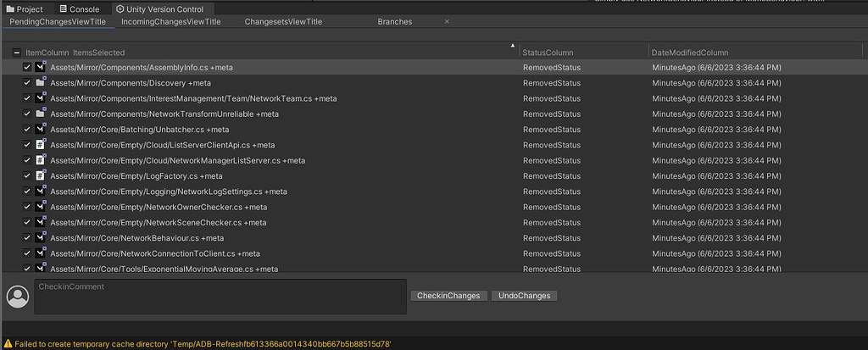This screenshot has width=868, height=350.
Task: Click the folder icon for Components/Discovery
Action: [40, 83]
